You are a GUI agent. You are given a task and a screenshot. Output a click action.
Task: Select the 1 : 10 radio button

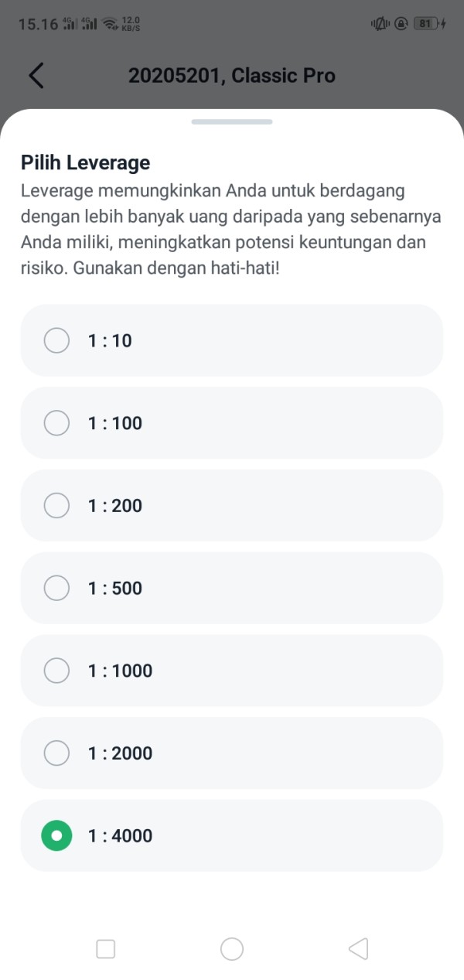click(x=56, y=340)
